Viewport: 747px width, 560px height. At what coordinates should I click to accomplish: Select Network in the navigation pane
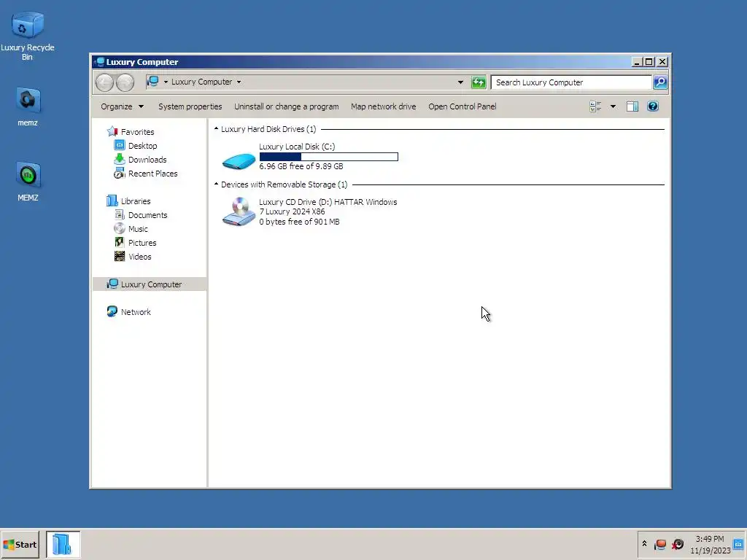point(135,312)
